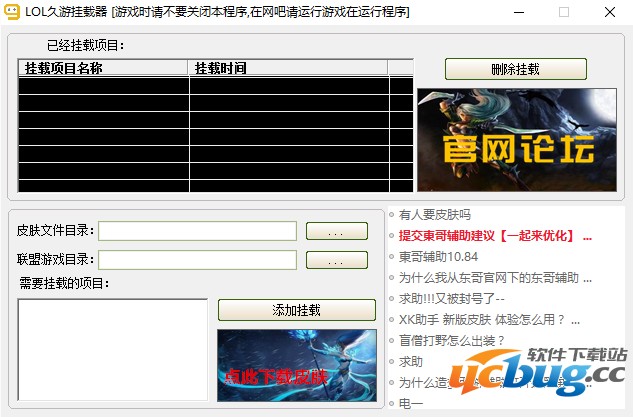
Task: Click the yellow app icon in title bar
Action: tap(12, 12)
